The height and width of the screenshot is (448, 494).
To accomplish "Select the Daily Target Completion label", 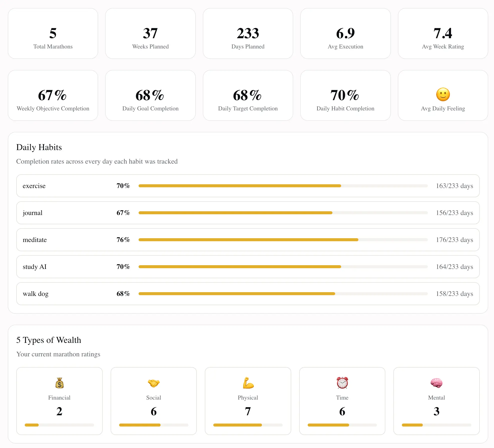I will coord(248,109).
